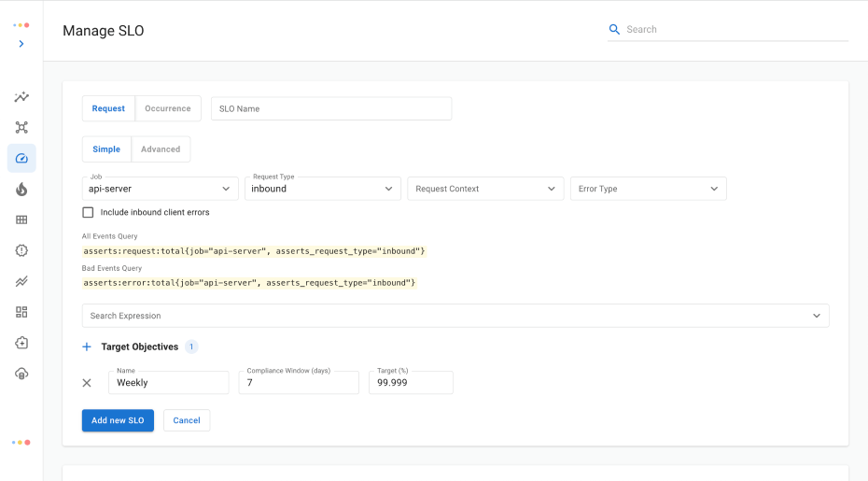Viewport: 868px width, 481px height.
Task: Open the flame incidents icon
Action: pyautogui.click(x=21, y=190)
